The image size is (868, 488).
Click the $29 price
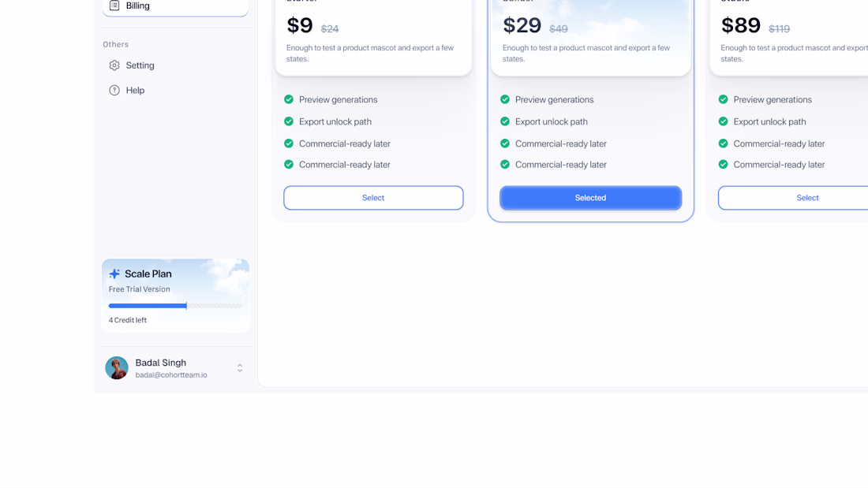522,25
